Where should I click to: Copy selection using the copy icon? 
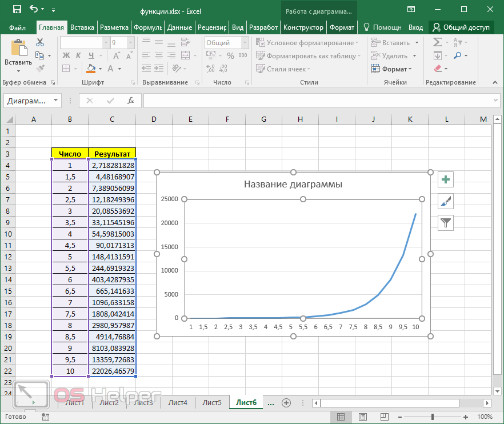click(39, 55)
